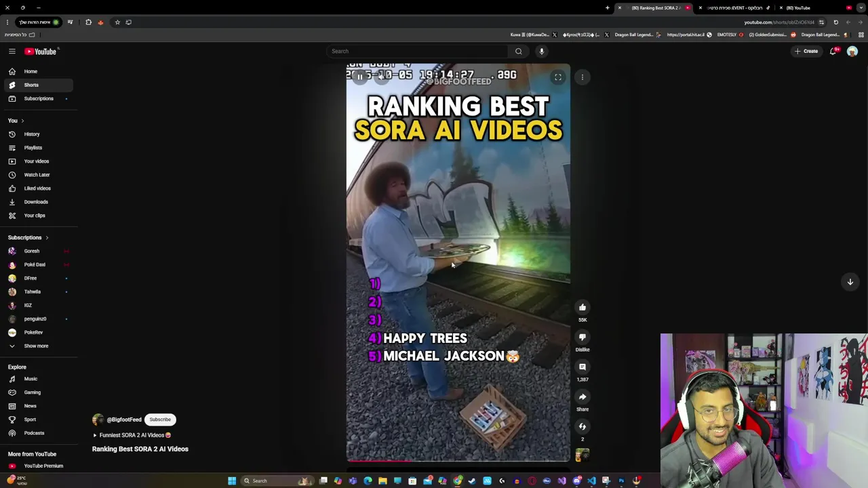
Task: Like this Short
Action: point(583,308)
